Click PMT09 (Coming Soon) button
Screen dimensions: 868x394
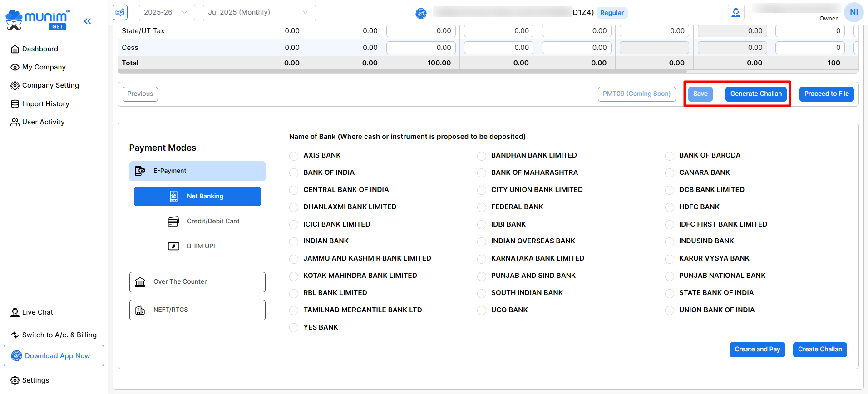click(636, 94)
